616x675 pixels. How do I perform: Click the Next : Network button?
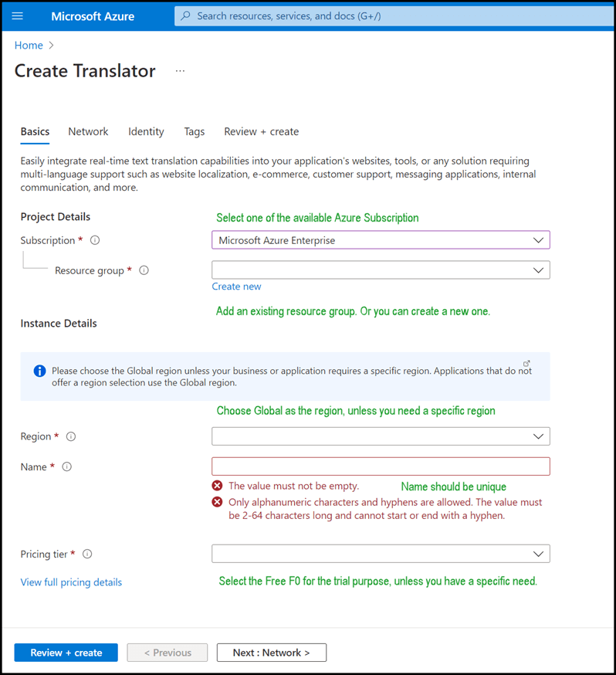point(271,653)
